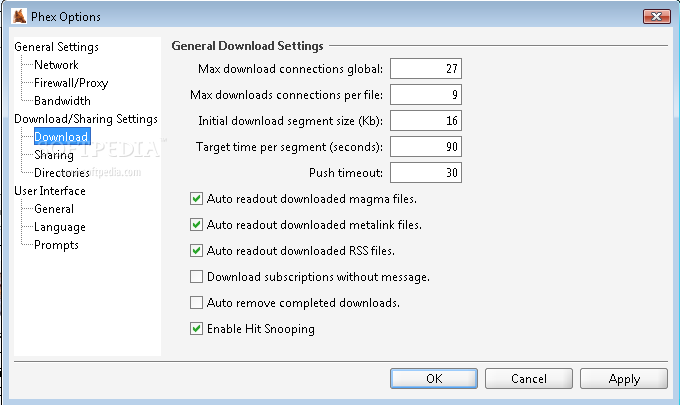Open the Network settings page
The width and height of the screenshot is (680, 405).
point(56,65)
